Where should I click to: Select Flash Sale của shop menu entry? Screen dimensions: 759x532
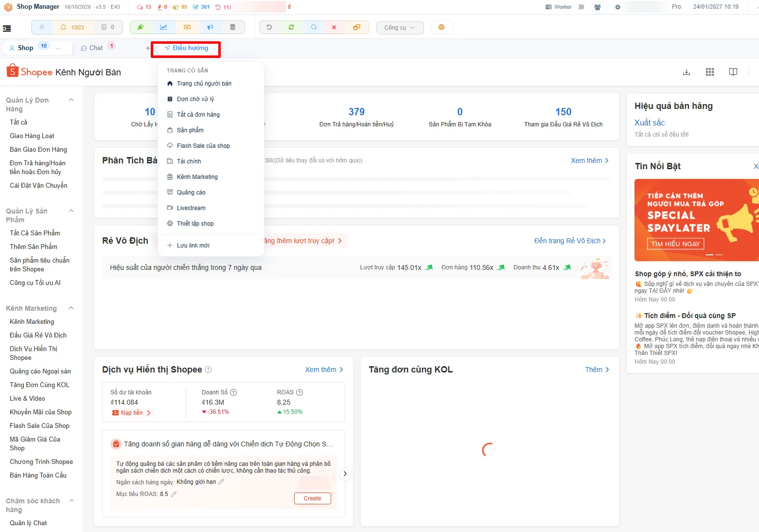(203, 146)
